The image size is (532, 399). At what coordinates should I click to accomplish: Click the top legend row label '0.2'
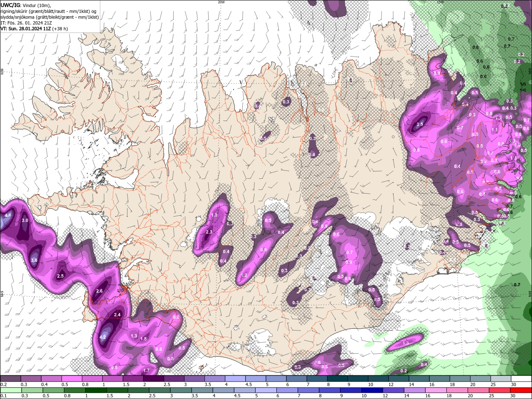(3, 384)
